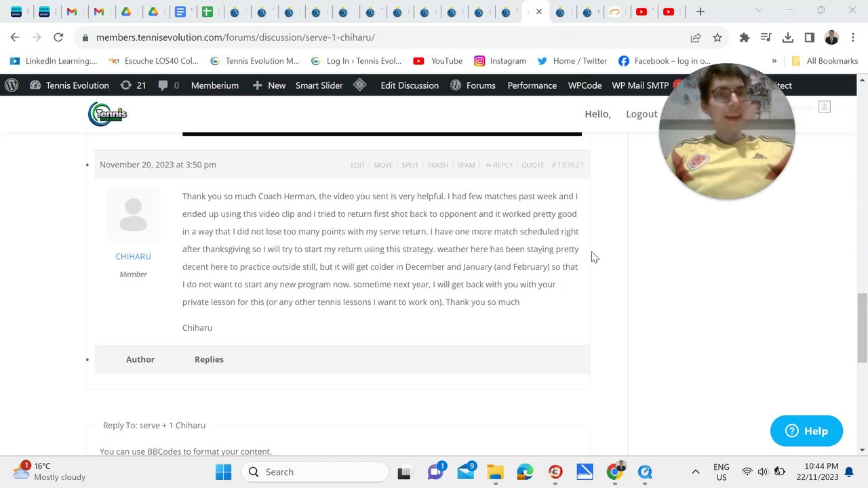Click the vertical page scrollbar thumb
The height and width of the screenshot is (488, 868).
(862, 328)
